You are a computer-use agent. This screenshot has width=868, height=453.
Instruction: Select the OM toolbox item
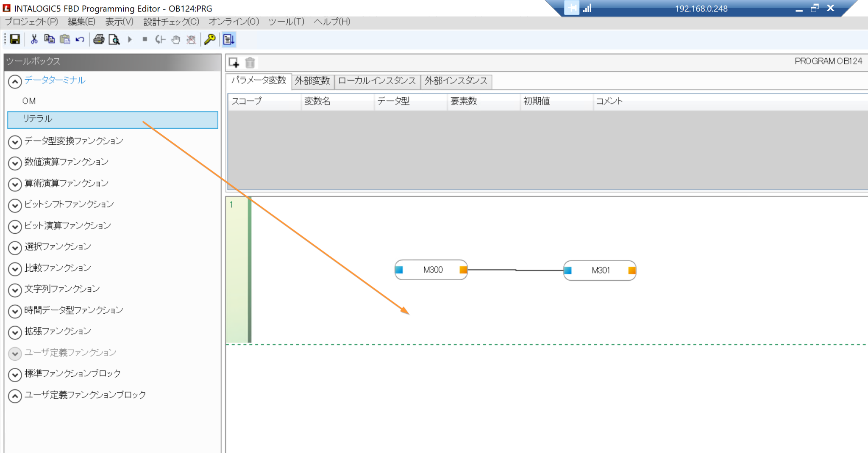click(29, 101)
